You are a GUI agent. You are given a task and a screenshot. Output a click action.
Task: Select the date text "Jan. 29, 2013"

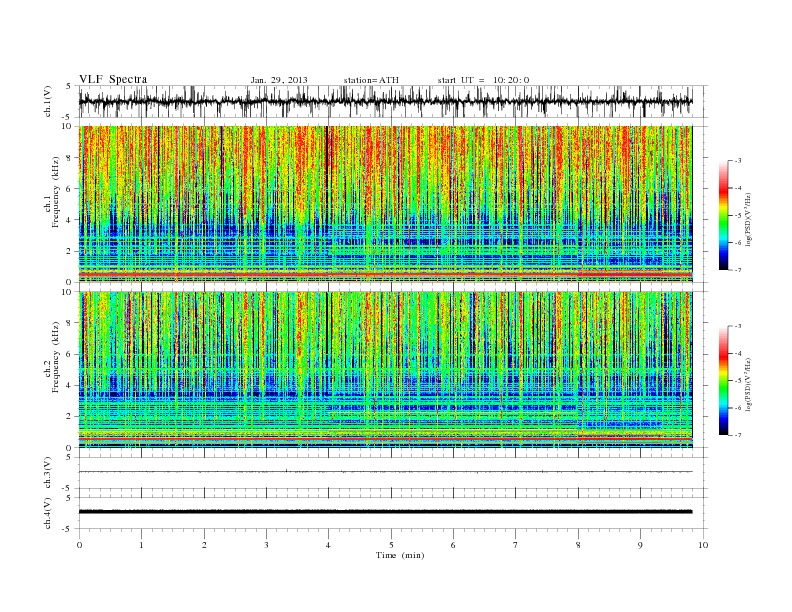click(279, 80)
